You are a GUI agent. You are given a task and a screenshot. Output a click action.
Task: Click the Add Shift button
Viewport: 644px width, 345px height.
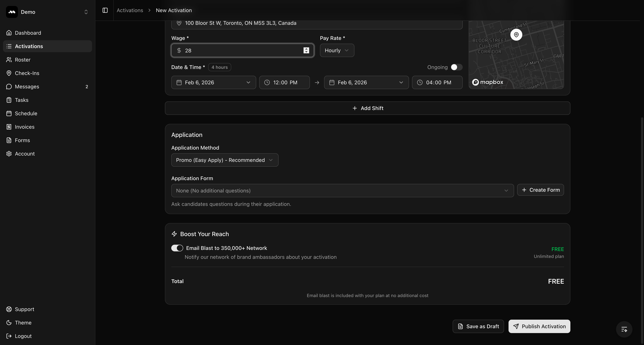click(x=367, y=108)
